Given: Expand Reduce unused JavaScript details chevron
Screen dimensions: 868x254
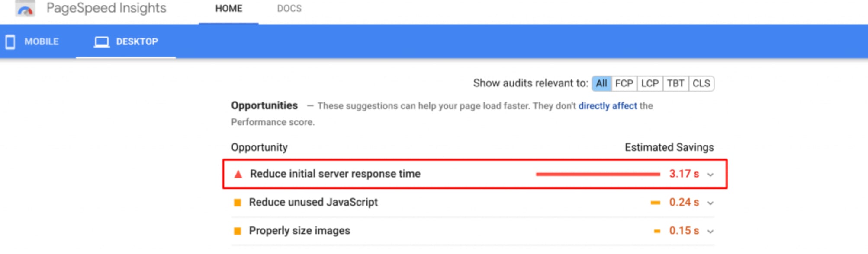Looking at the screenshot, I should (x=710, y=203).
